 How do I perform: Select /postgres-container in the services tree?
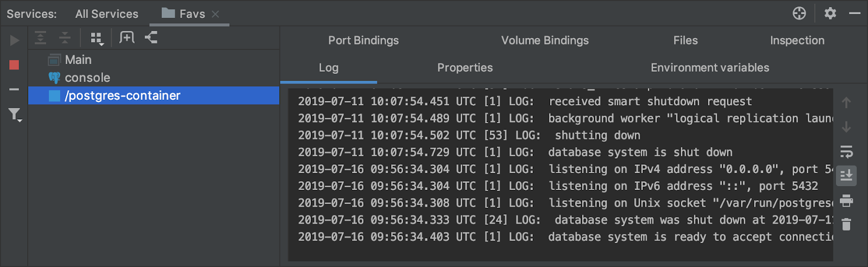pyautogui.click(x=154, y=96)
